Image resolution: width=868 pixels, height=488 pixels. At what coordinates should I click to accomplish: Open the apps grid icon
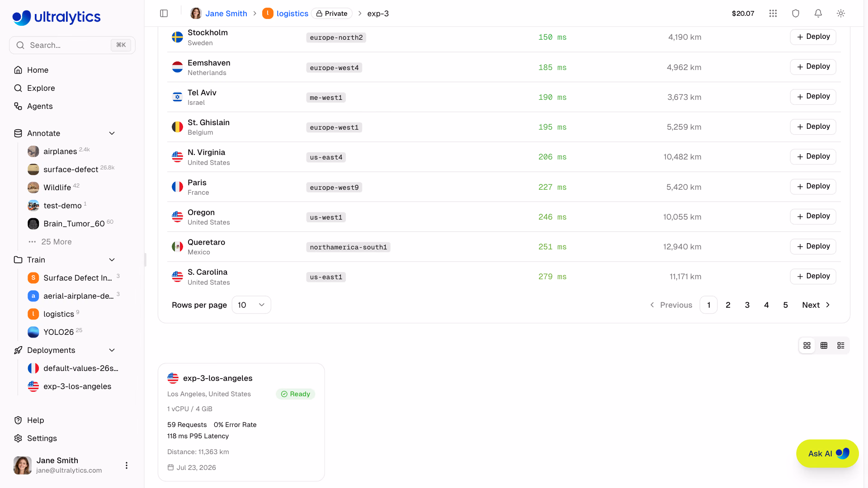[773, 14]
